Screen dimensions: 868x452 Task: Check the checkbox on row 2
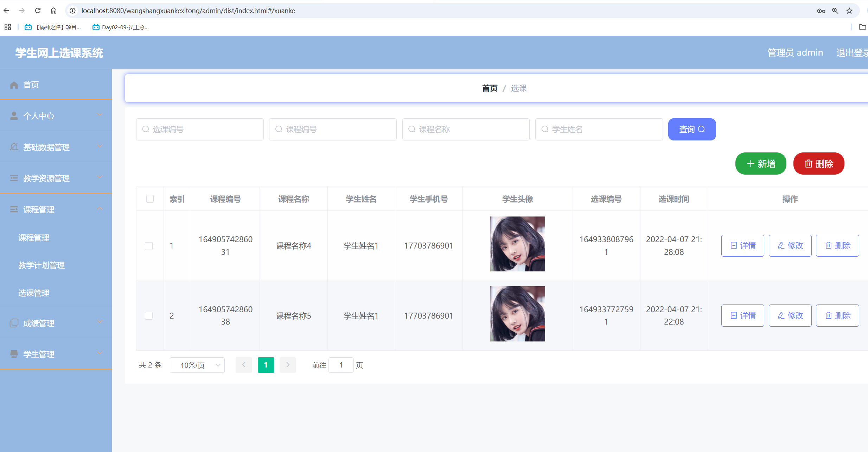pyautogui.click(x=149, y=315)
